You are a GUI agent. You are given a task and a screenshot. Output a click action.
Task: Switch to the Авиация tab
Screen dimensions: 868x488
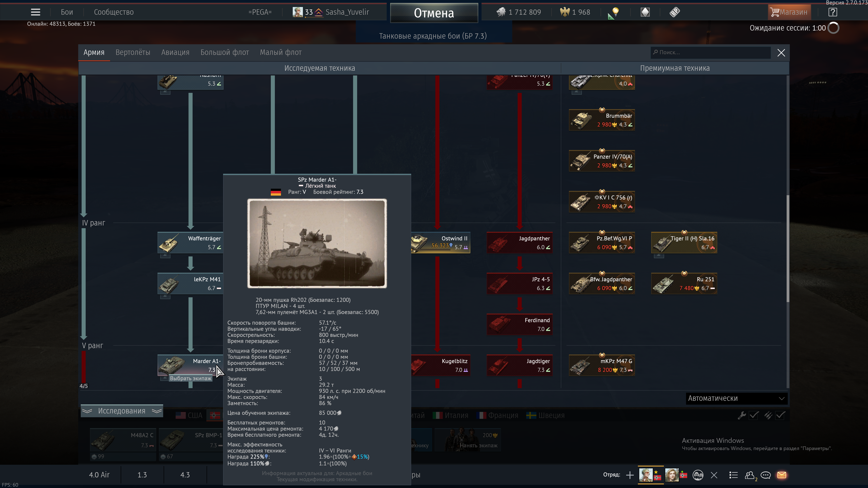click(175, 52)
